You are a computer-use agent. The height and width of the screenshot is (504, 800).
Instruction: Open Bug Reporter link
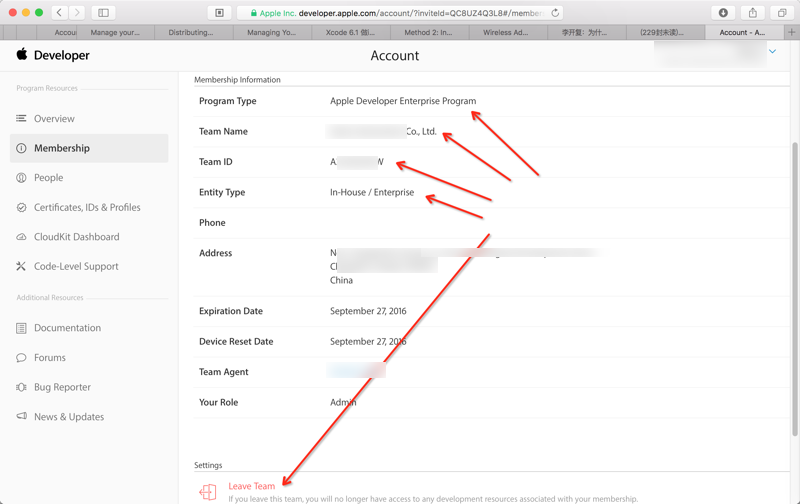62,387
